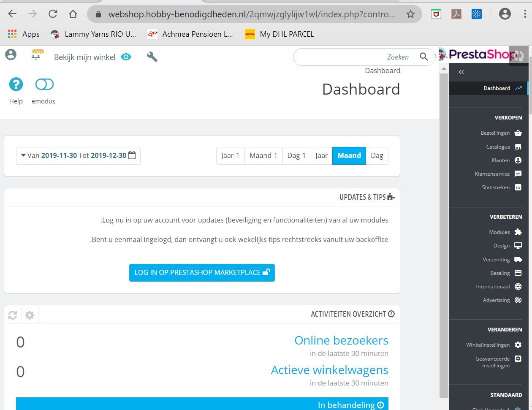Click the Geavanceerde instellingen gear box icon
The height and width of the screenshot is (410, 532).
click(x=518, y=359)
